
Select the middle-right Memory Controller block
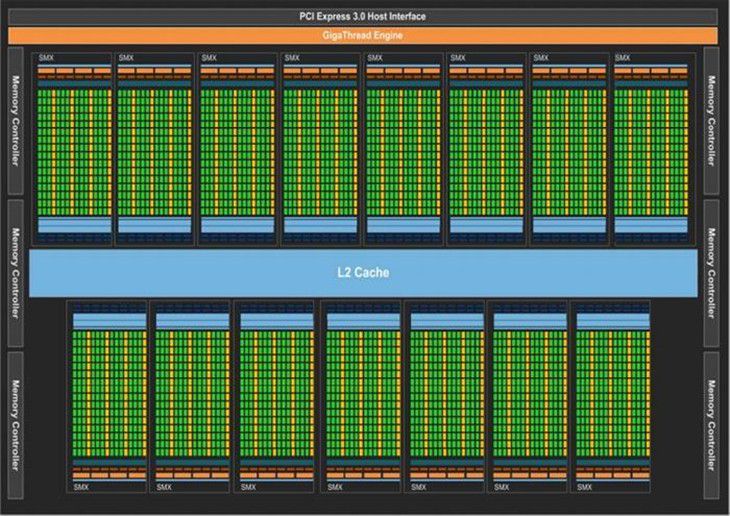[711, 273]
